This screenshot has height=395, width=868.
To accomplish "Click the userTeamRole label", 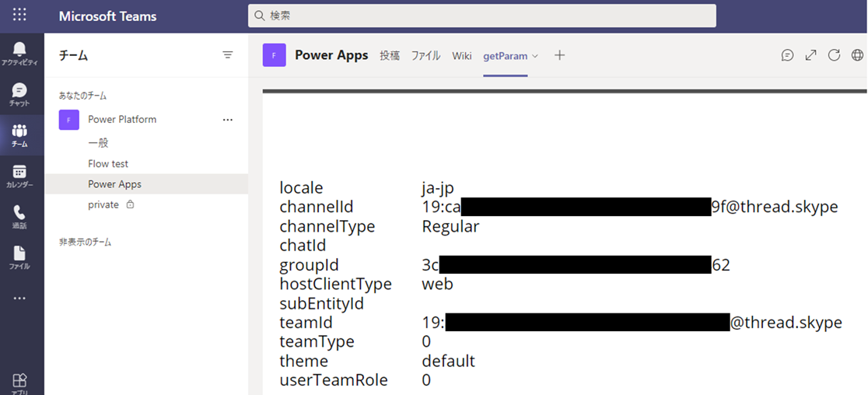I will click(334, 381).
